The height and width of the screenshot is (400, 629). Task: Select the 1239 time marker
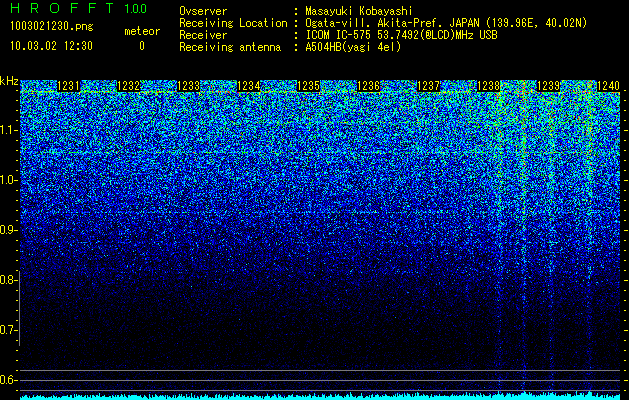click(548, 86)
